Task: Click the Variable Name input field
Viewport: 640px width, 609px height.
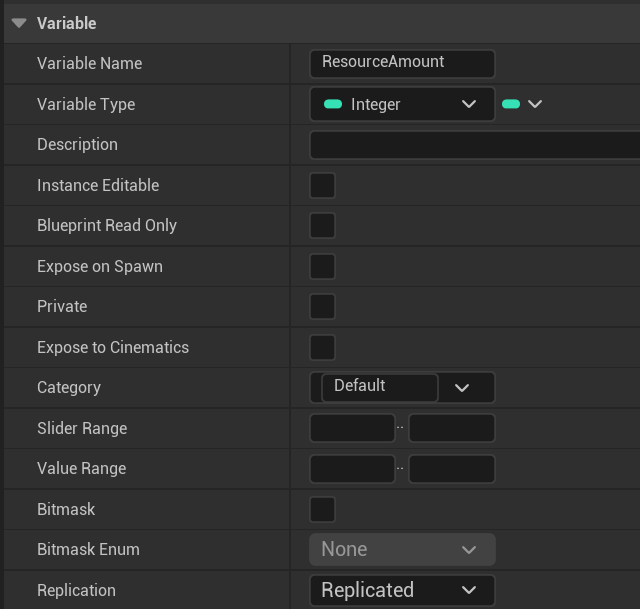Action: 402,63
